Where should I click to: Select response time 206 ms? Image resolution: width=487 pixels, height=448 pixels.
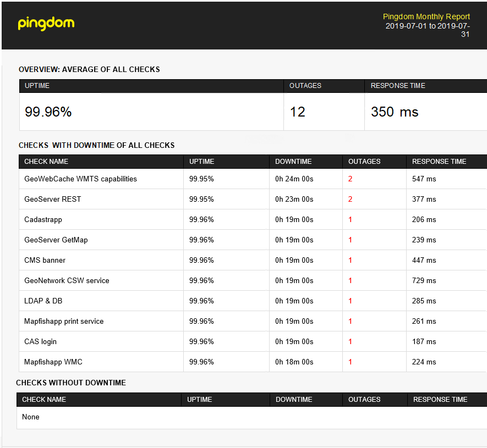click(424, 220)
